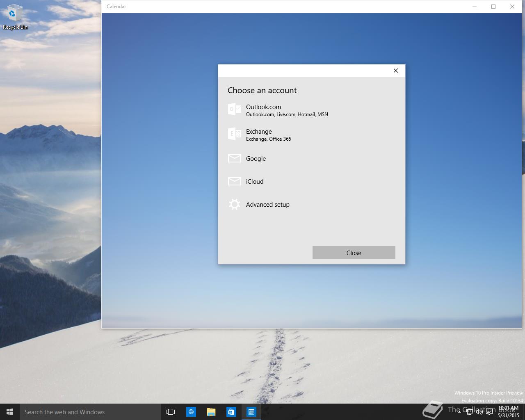Close the Calendar window
The height and width of the screenshot is (420, 525).
[512, 7]
